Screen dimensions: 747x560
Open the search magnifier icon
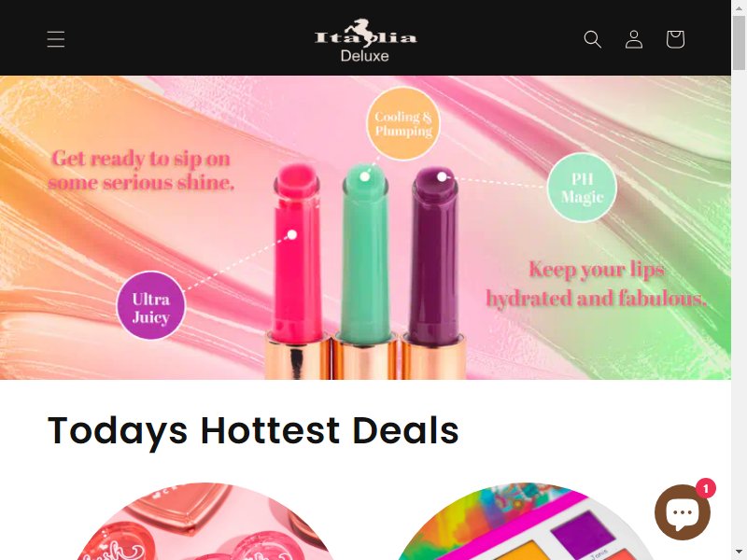(593, 39)
